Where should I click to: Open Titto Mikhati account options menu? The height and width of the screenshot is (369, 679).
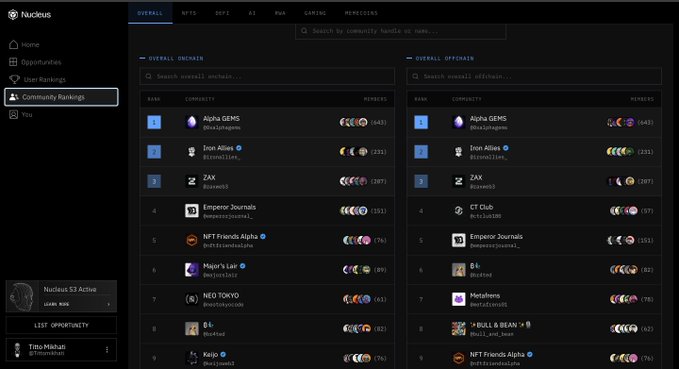click(107, 350)
